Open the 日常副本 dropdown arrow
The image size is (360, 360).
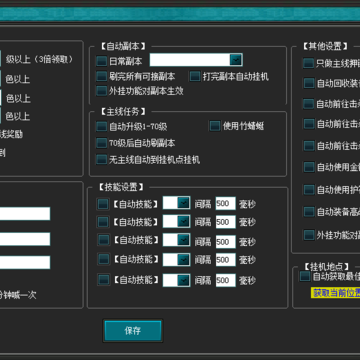(236, 60)
